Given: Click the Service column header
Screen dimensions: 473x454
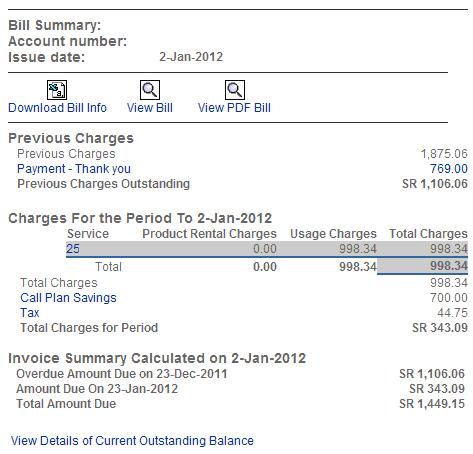Looking at the screenshot, I should click(88, 234).
